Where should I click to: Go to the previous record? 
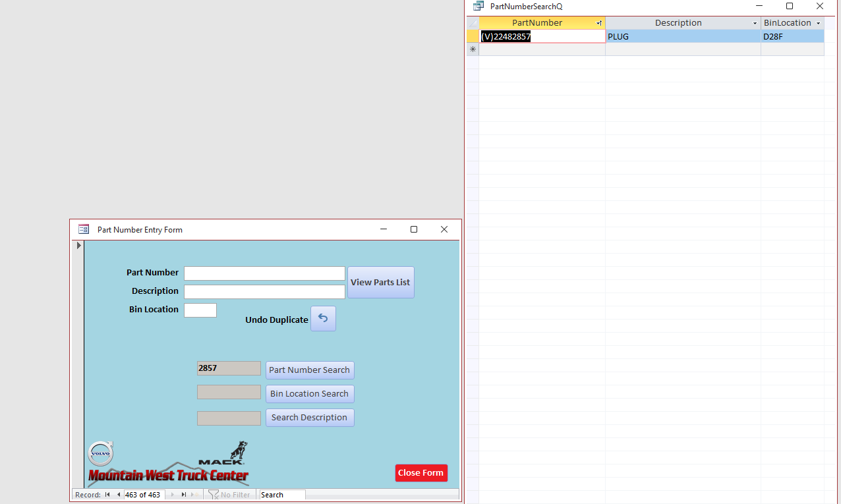pyautogui.click(x=118, y=494)
